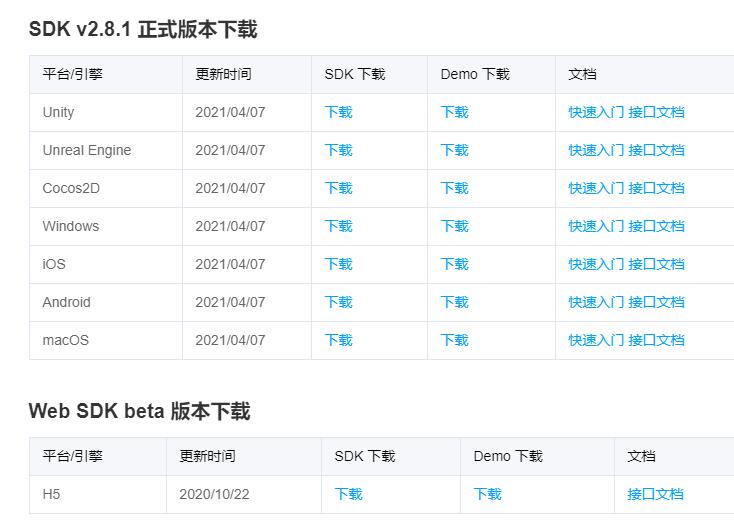This screenshot has height=529, width=734.
Task: Download the Android Demo
Action: tap(454, 302)
